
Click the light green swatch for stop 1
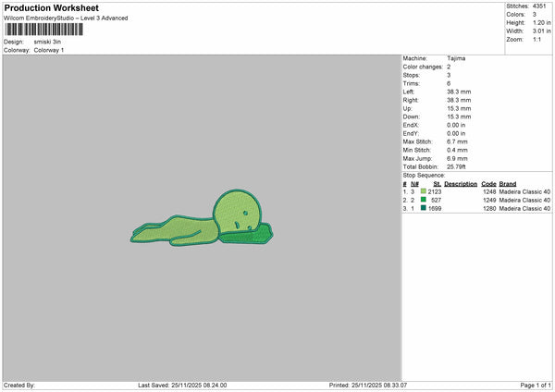pos(423,191)
